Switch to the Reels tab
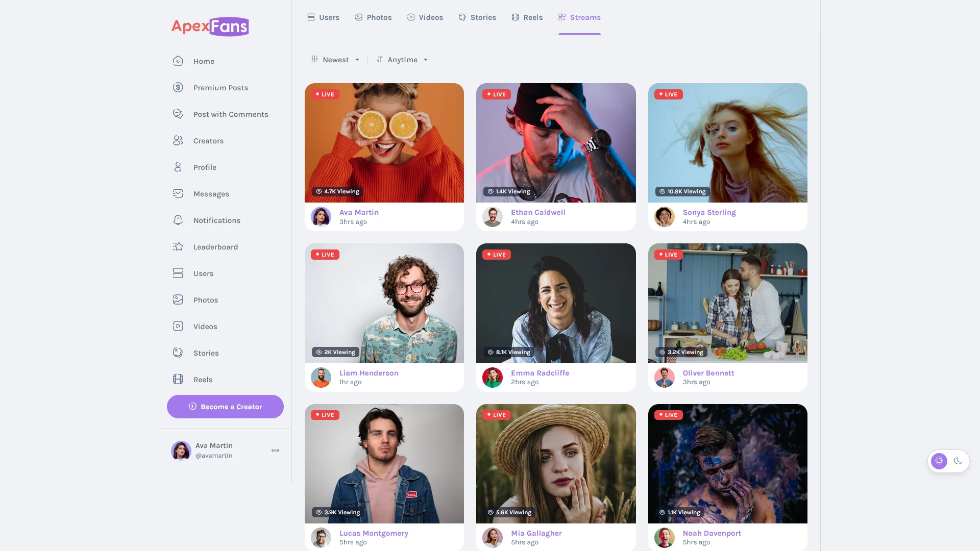Viewport: 980px width, 551px height. coord(527,17)
